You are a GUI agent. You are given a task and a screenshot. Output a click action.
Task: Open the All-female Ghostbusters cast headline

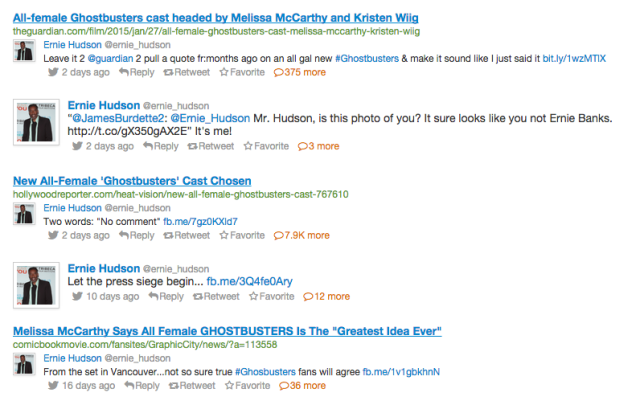[214, 18]
